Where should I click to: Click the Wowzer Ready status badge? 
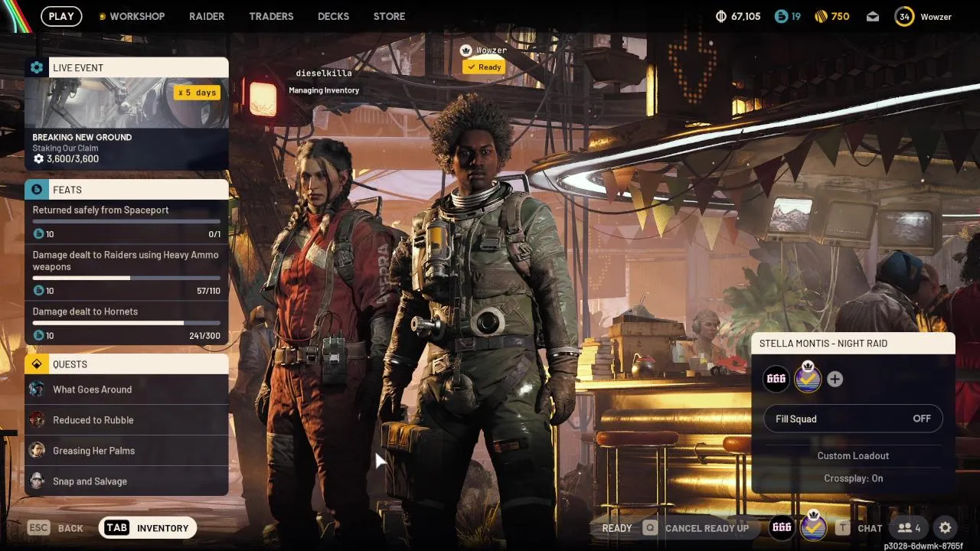click(x=483, y=67)
